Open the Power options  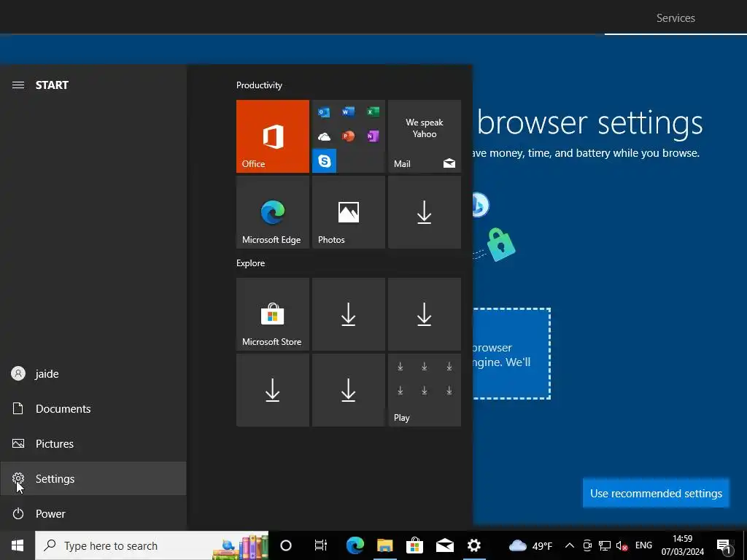[x=93, y=514]
